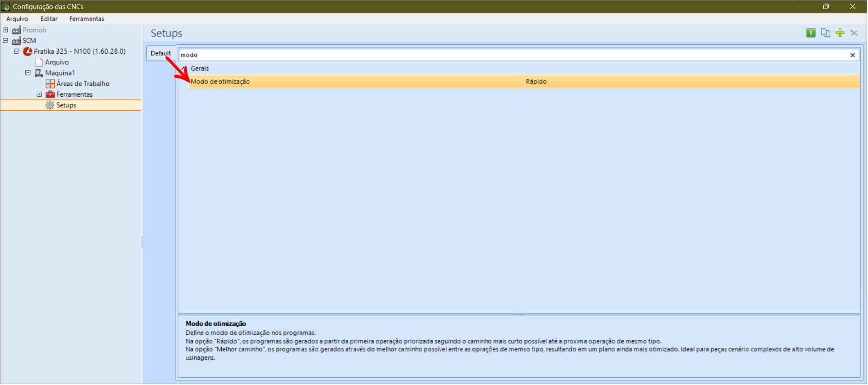
Task: Collapse the Gerais property group
Action: click(184, 69)
